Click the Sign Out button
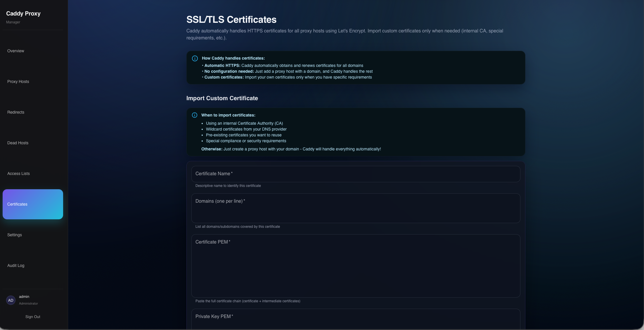This screenshot has height=330, width=644. [x=32, y=317]
